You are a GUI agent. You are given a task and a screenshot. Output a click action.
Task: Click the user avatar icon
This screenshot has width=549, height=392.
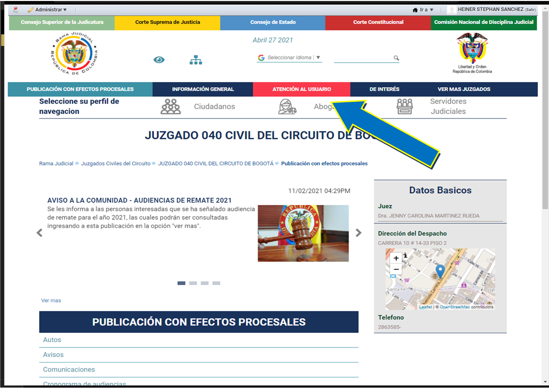click(x=452, y=10)
